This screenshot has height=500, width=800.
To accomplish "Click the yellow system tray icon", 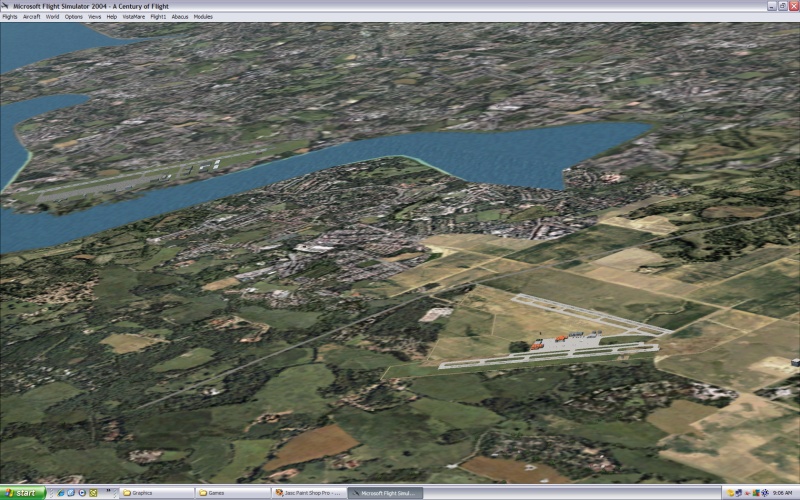I will (730, 493).
